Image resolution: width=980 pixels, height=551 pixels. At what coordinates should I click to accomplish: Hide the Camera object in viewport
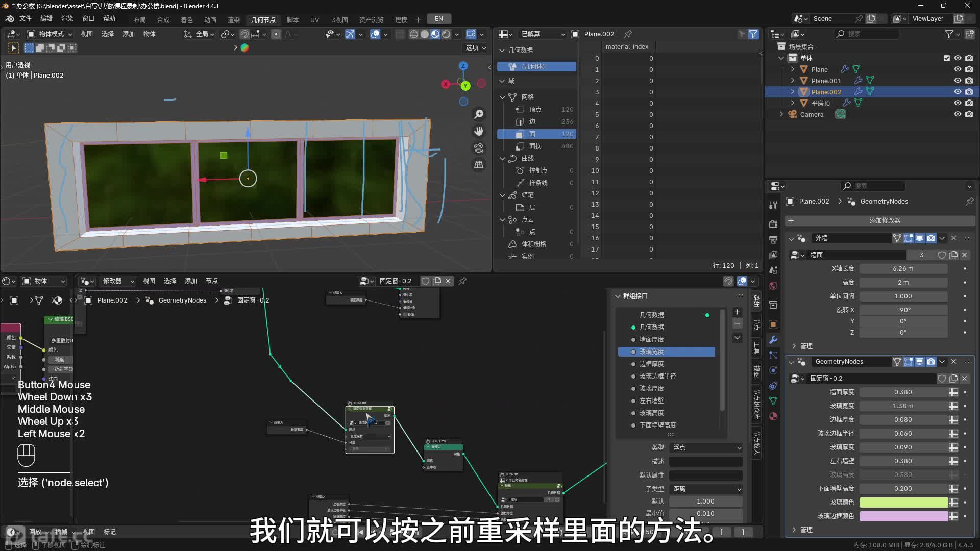(958, 114)
